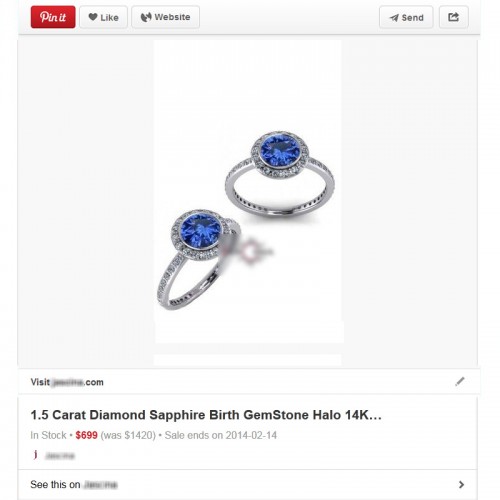Image resolution: width=500 pixels, height=500 pixels.
Task: Open the Visit .com source link
Action: tap(67, 382)
